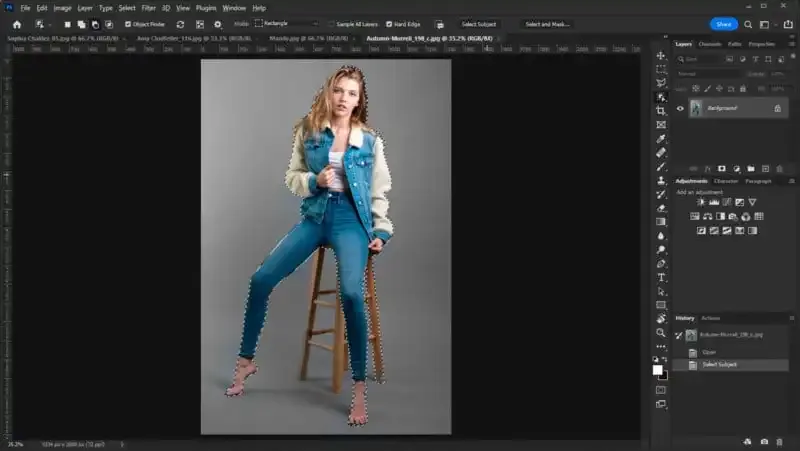Click the Select and Mask button
The image size is (800, 451).
547,24
